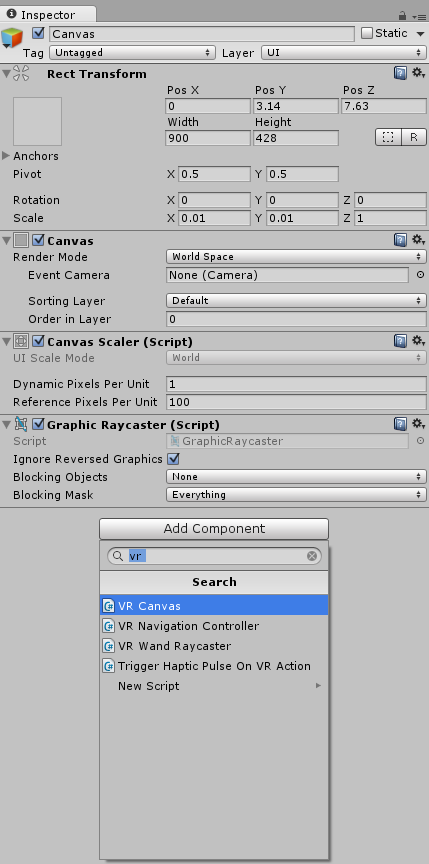
Task: Open Canvas Scaler help reference icon
Action: pyautogui.click(x=400, y=341)
